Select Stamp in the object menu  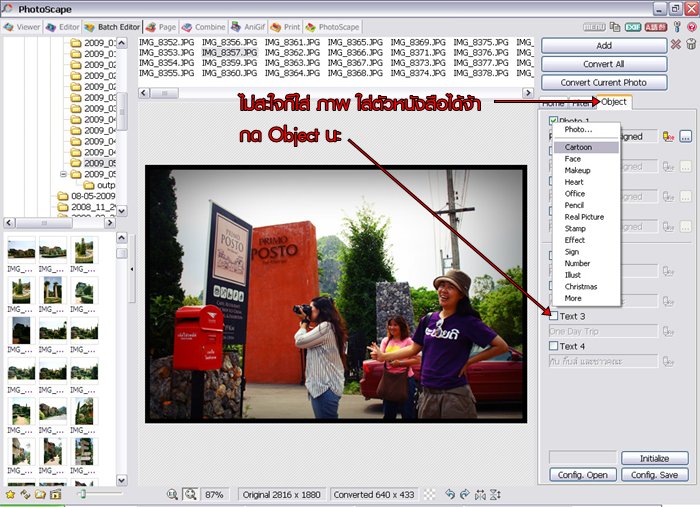click(x=586, y=229)
